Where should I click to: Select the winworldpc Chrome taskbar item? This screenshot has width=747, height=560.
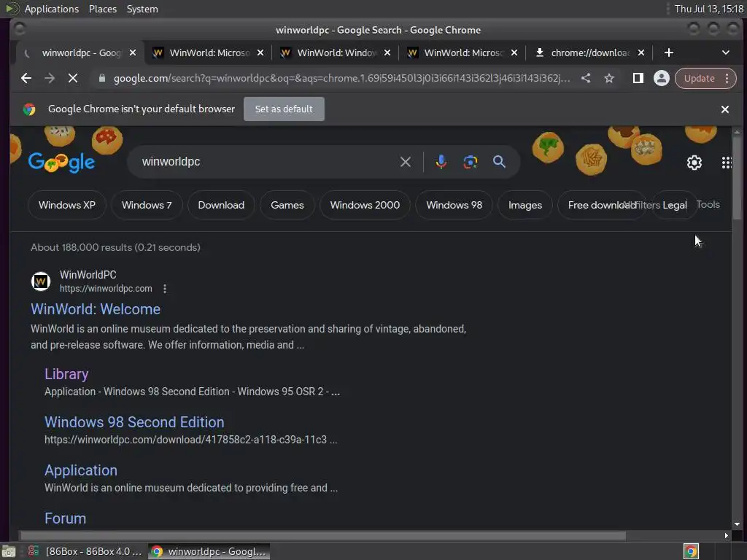pos(209,551)
